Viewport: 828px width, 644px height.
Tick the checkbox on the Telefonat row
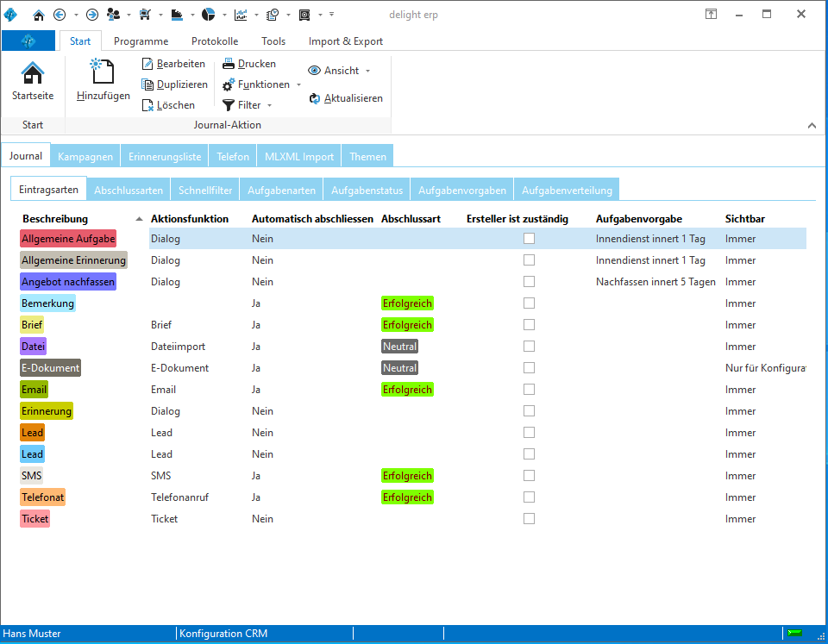(529, 497)
